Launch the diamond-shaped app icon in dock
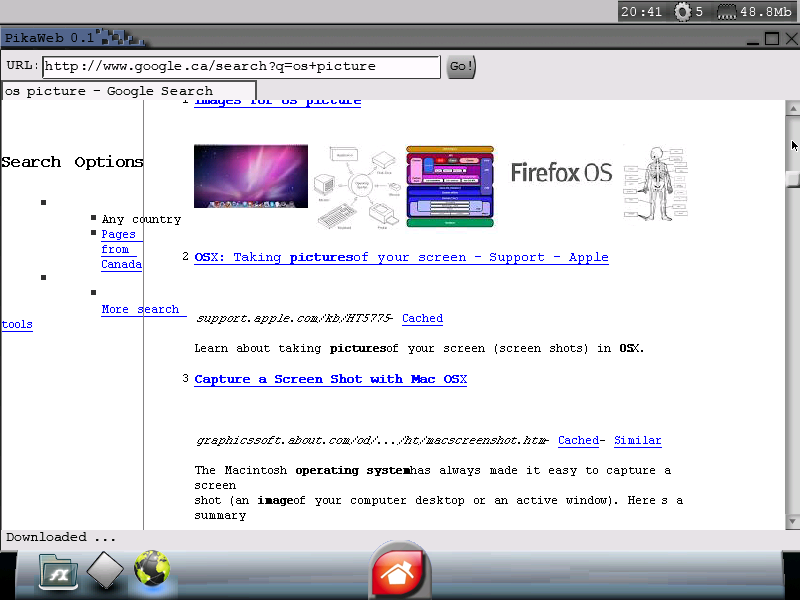800x600 pixels. (x=105, y=570)
